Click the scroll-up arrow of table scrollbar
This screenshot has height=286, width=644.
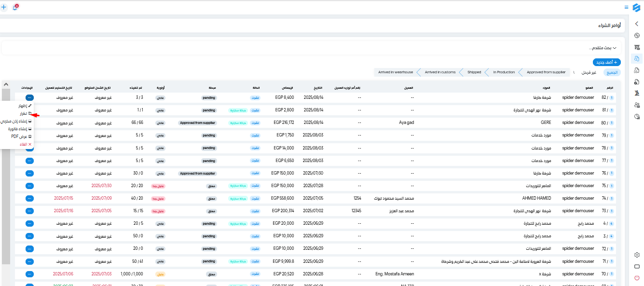[6, 84]
